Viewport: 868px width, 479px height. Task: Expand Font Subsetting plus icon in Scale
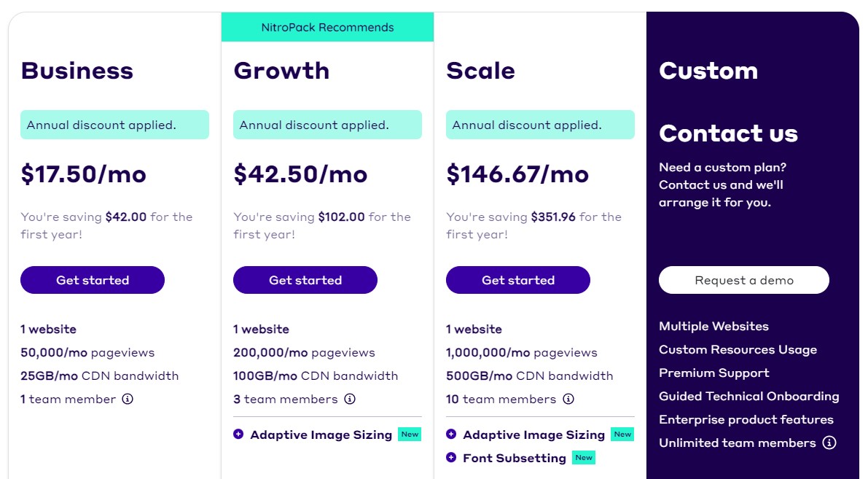[x=451, y=457]
